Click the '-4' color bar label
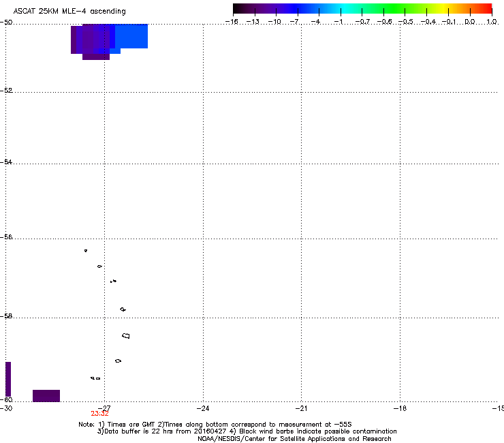Viewport: 504px width, 443px height. coord(316,22)
